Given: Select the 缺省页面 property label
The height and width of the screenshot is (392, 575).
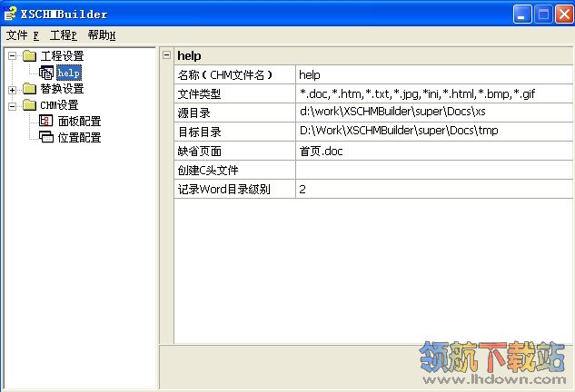Looking at the screenshot, I should [199, 151].
